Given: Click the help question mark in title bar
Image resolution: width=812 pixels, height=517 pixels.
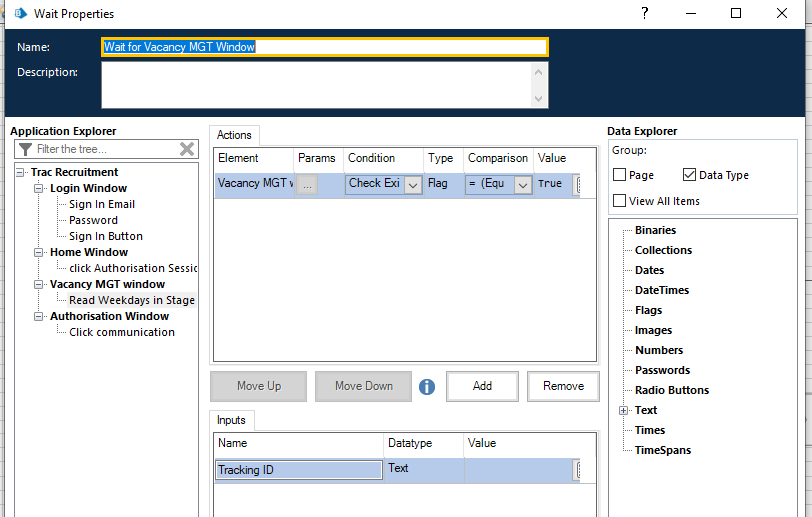Looking at the screenshot, I should pos(644,13).
